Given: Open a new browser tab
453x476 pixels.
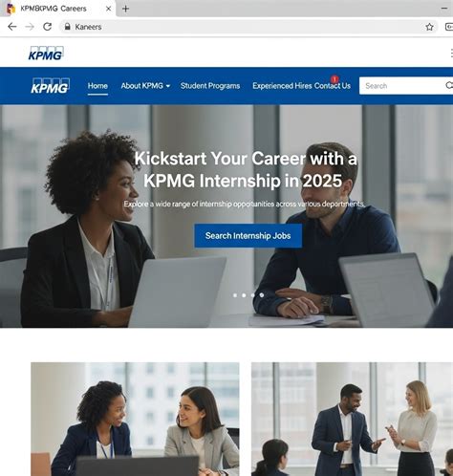Looking at the screenshot, I should tap(125, 9).
